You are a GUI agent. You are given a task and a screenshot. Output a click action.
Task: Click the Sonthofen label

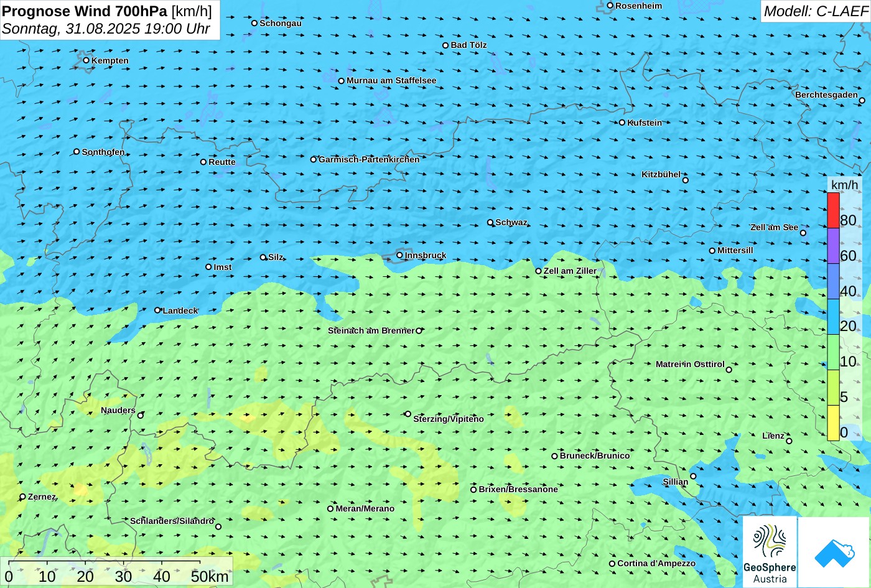103,152
